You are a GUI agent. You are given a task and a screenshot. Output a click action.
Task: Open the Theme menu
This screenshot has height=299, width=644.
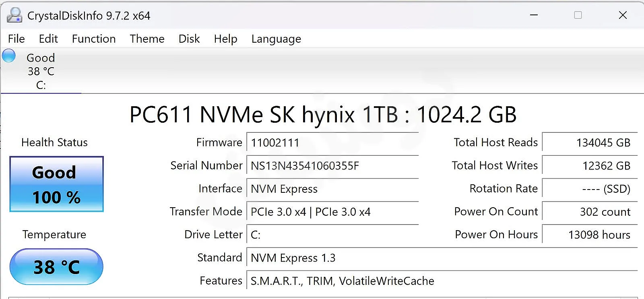[x=147, y=39]
